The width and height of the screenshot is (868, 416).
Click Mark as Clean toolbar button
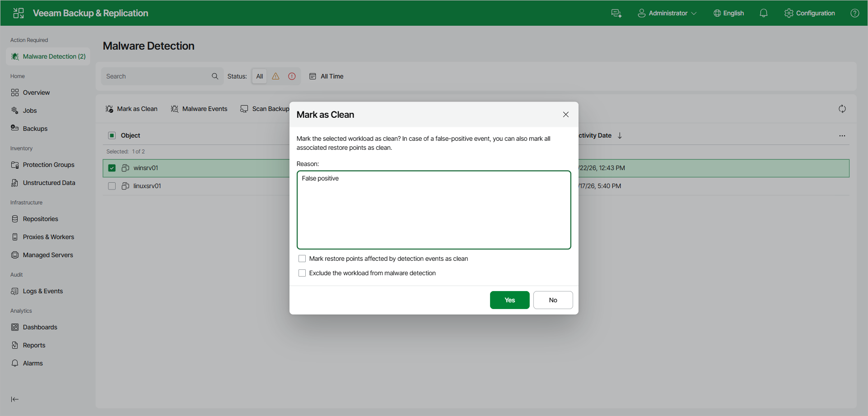(131, 109)
